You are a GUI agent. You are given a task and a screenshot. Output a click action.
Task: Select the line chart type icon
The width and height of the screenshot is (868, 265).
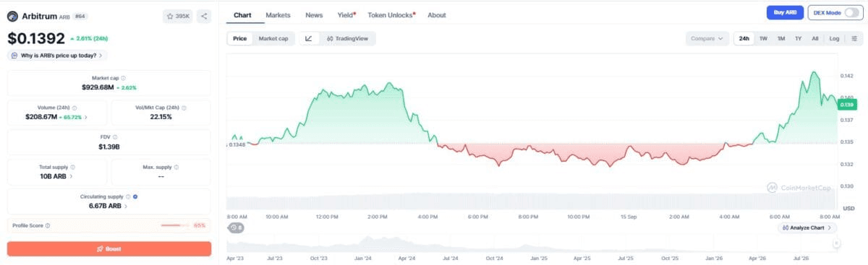point(309,38)
